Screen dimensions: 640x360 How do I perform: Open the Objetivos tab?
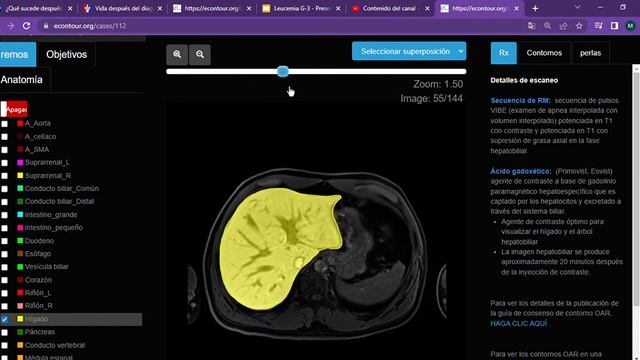click(67, 54)
